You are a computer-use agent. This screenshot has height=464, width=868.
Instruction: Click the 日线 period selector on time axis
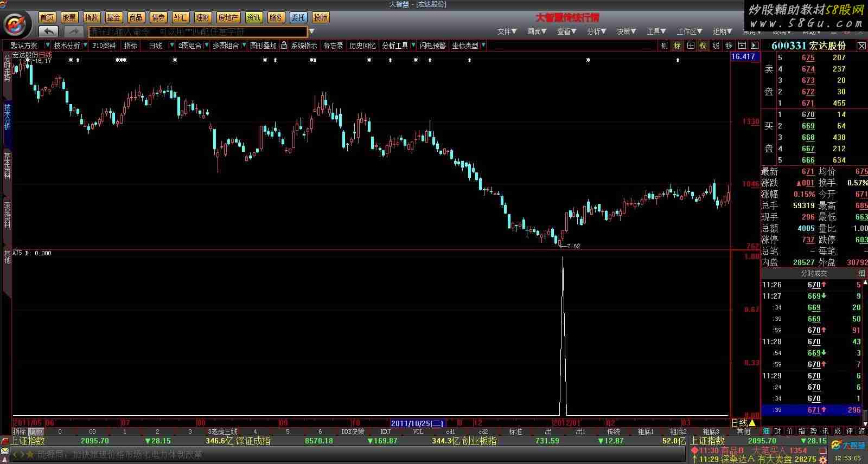(x=744, y=423)
